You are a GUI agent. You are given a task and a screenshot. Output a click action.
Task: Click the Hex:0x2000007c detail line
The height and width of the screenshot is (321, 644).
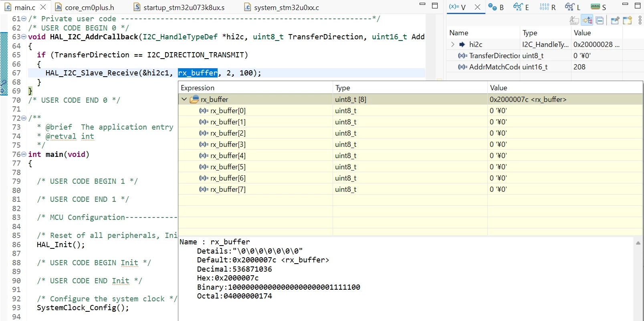[x=228, y=278]
